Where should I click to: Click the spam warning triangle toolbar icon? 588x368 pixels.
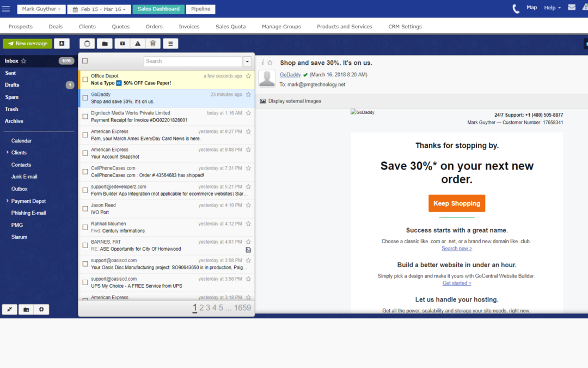[137, 44]
